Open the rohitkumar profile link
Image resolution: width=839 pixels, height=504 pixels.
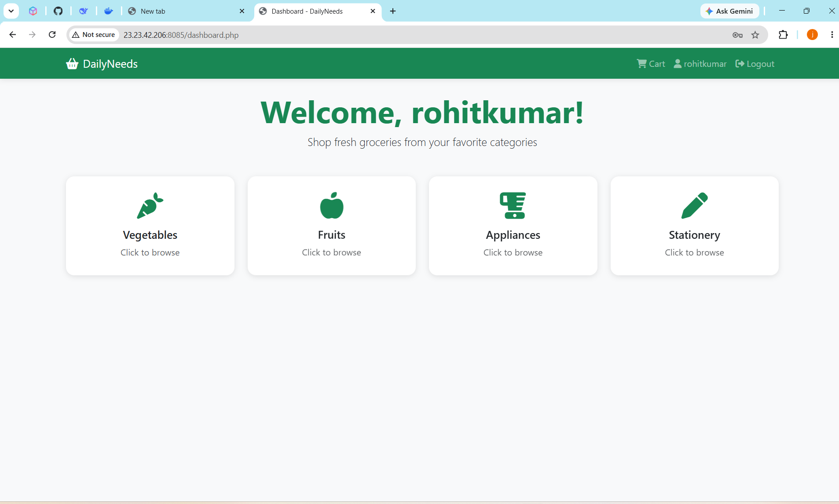[x=700, y=64]
